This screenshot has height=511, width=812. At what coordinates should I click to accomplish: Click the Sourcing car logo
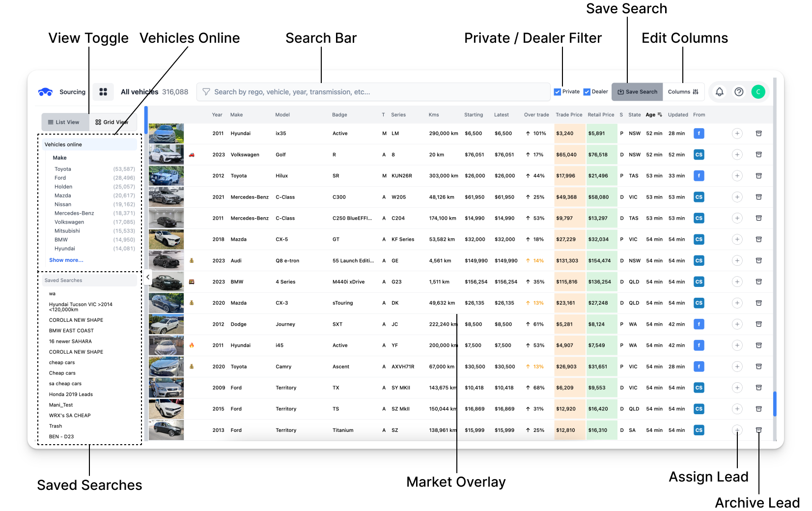[45, 92]
